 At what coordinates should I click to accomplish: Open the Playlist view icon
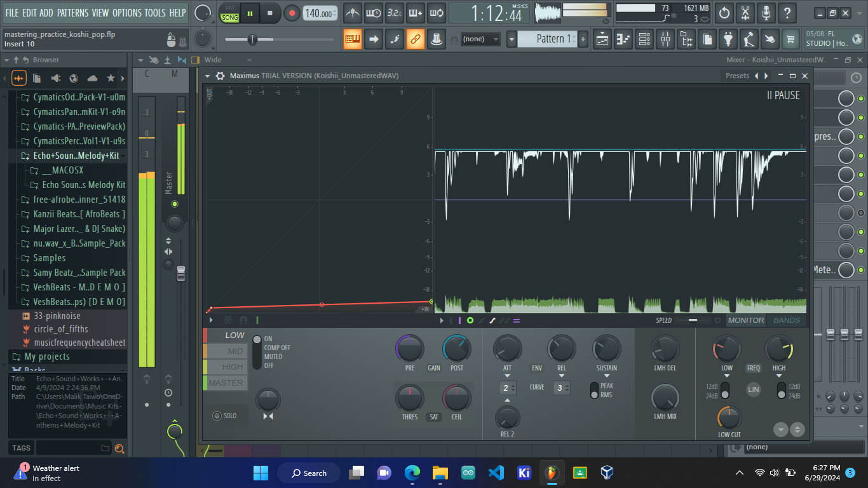602,39
